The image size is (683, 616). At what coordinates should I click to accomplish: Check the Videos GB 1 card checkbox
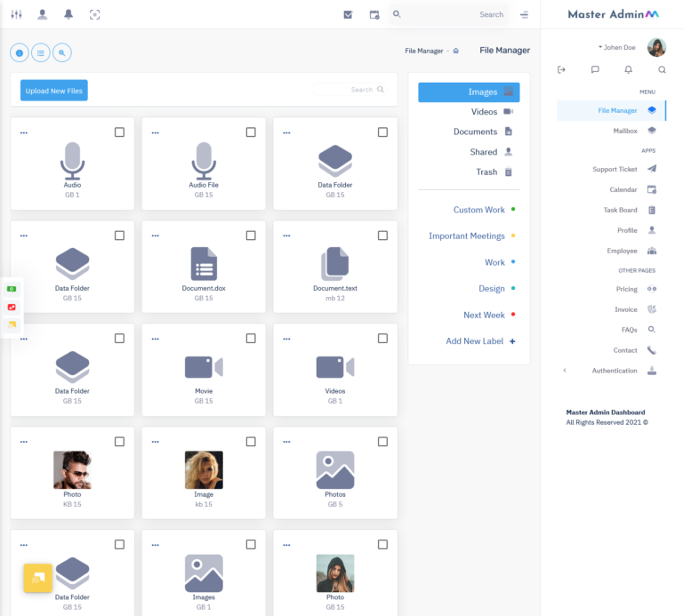382,339
